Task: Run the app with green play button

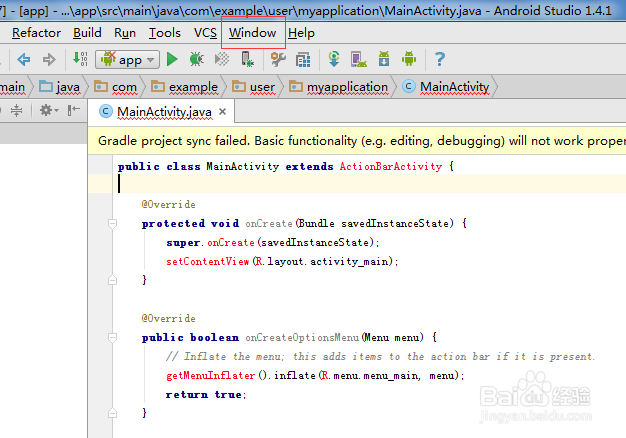Action: tap(172, 59)
